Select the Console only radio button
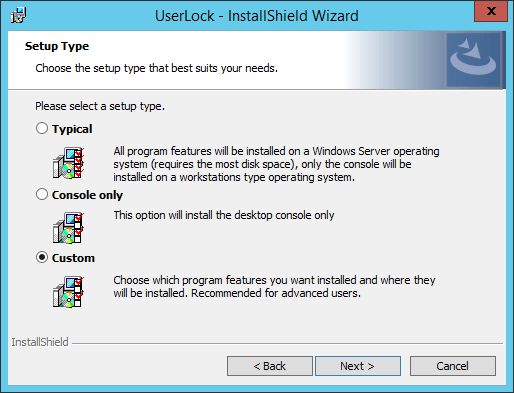 click(42, 194)
